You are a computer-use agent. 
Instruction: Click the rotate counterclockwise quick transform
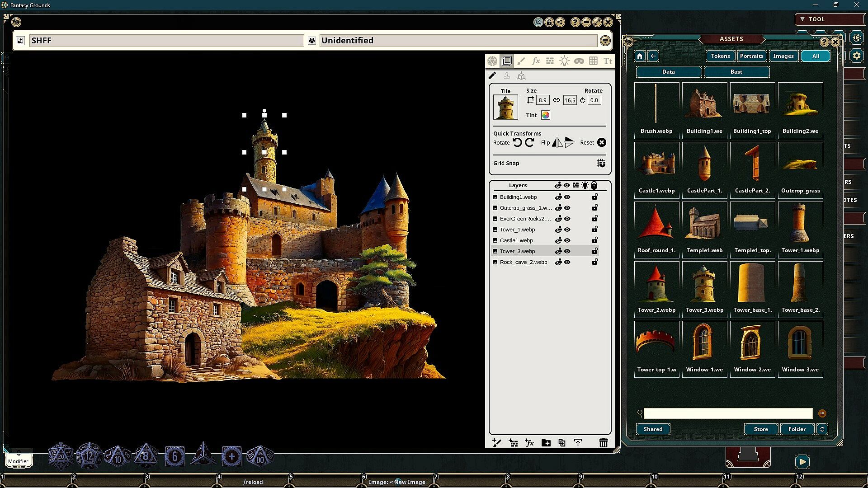[517, 143]
